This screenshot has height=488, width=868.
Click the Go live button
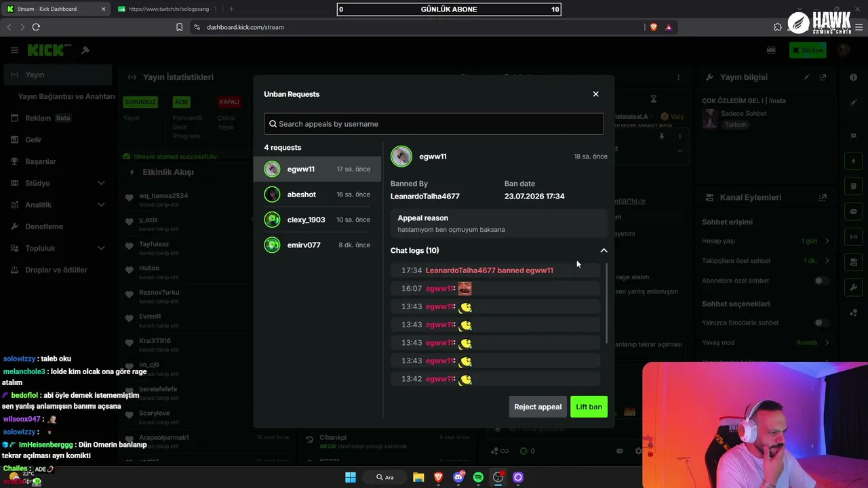(808, 50)
